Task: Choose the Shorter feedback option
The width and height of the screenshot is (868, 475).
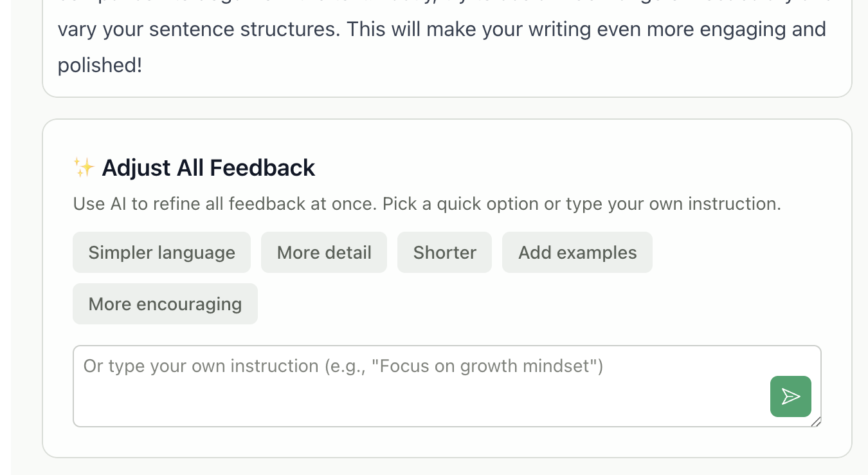Action: click(x=444, y=252)
